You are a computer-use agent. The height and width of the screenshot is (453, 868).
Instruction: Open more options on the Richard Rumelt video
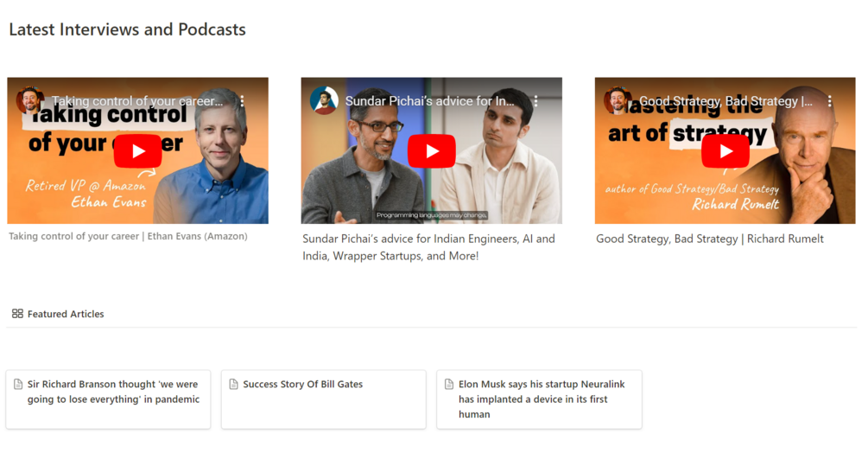click(829, 101)
